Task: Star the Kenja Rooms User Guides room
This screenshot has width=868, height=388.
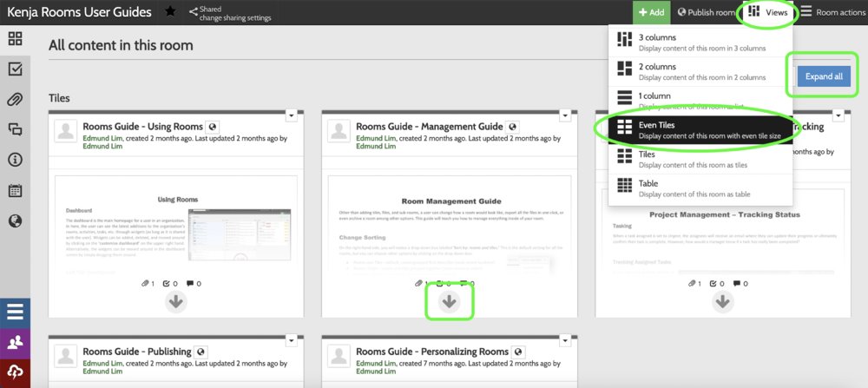Action: tap(170, 11)
